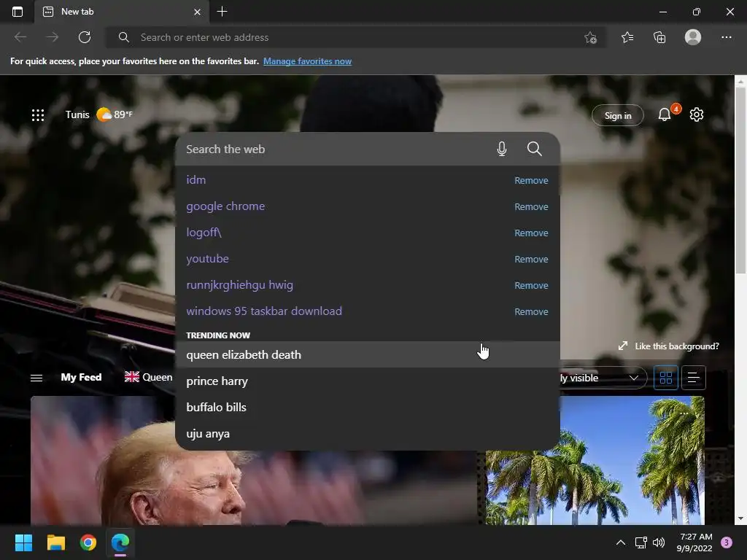Select the logoff\ suggestion
Screen dimensions: 747x560
pos(204,233)
